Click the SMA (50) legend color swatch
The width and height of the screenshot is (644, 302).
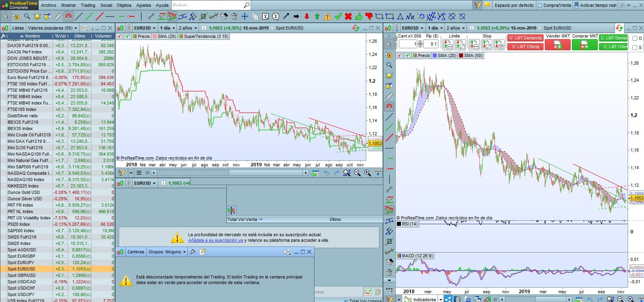[461, 55]
